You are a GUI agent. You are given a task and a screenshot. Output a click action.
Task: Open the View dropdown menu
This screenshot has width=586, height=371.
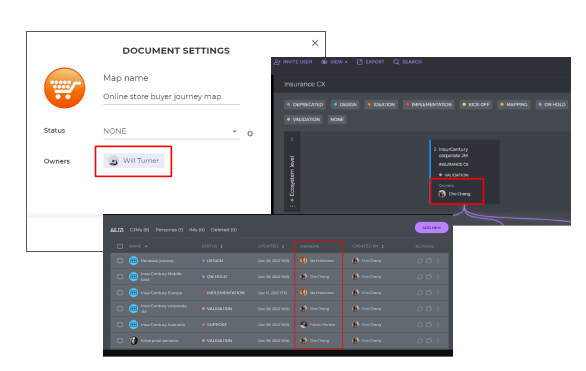point(334,62)
